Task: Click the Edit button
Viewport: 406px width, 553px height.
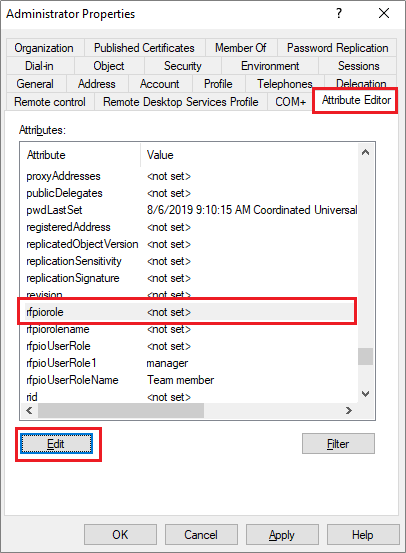Action: point(56,444)
